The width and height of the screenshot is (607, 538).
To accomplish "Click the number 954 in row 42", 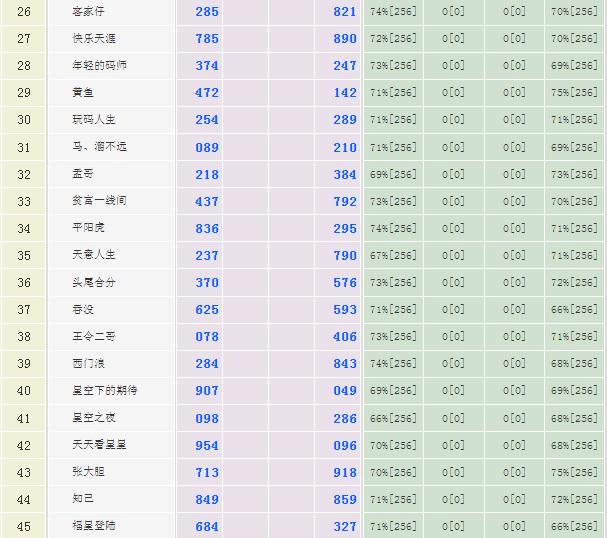I will click(x=207, y=445).
